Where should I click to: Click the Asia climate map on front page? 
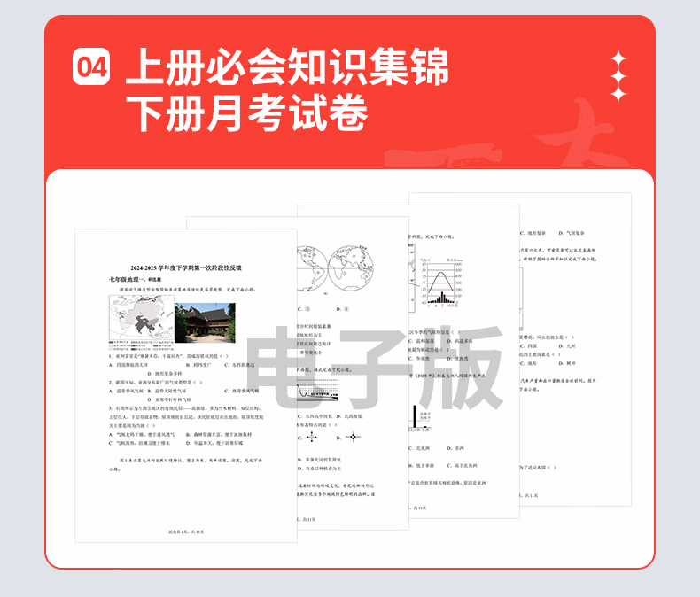pyautogui.click(x=142, y=318)
